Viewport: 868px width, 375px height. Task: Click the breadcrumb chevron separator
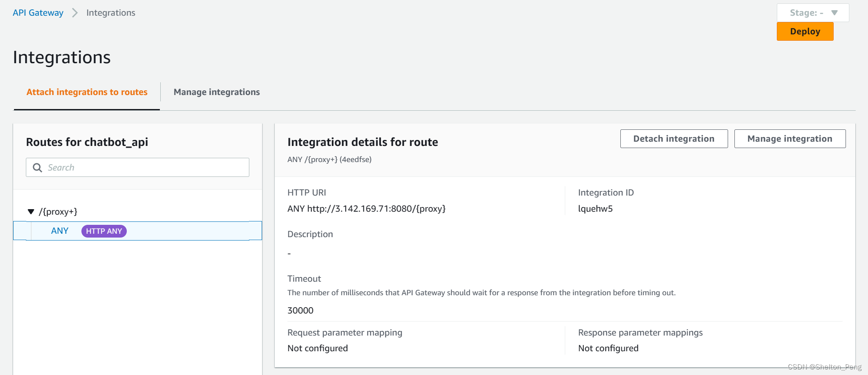pos(75,13)
